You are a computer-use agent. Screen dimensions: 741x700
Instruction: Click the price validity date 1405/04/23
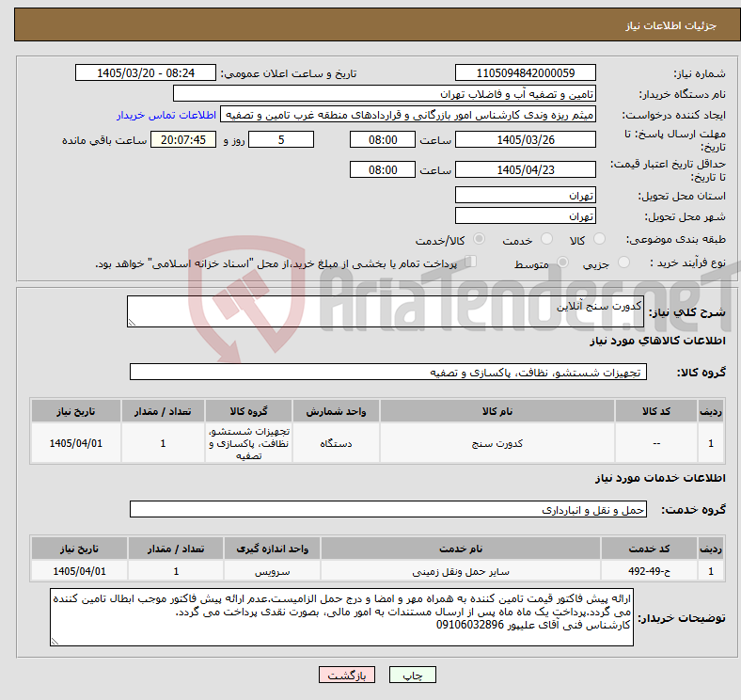pyautogui.click(x=525, y=169)
